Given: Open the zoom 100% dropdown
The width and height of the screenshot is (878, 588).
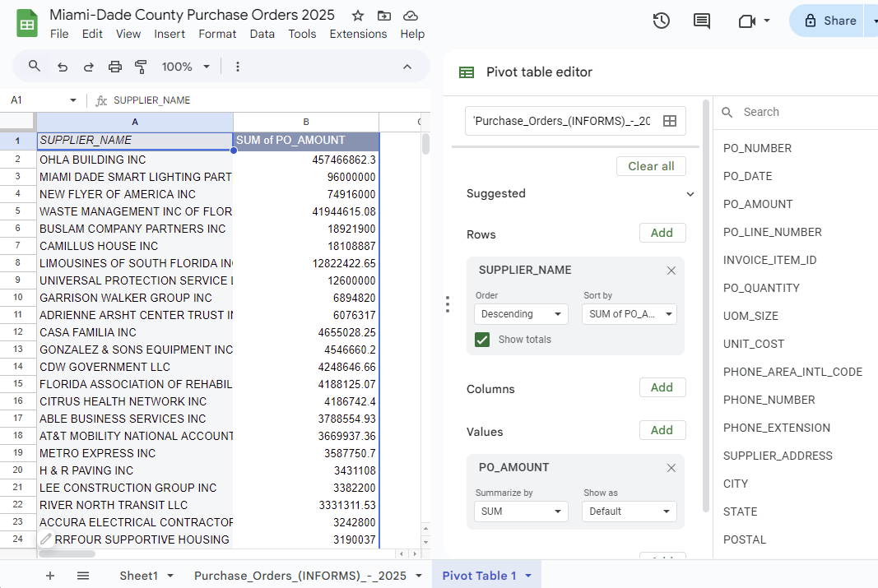Looking at the screenshot, I should tap(186, 67).
